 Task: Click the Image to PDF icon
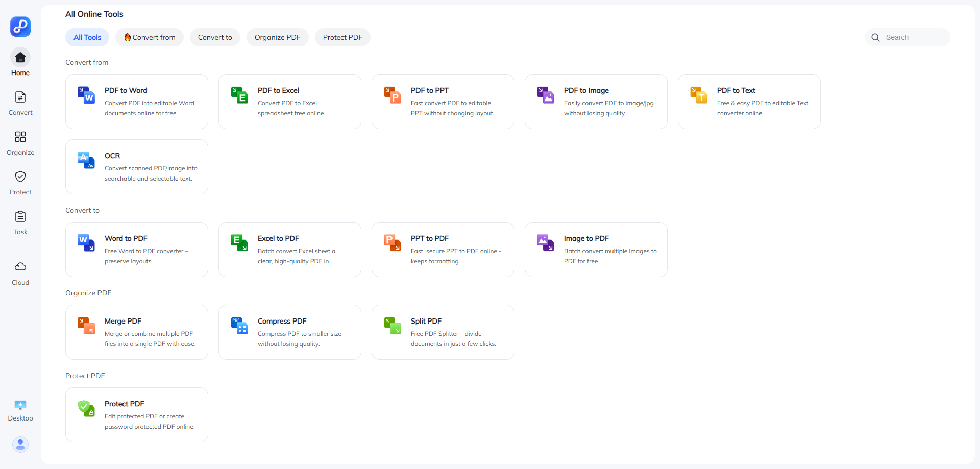[x=545, y=242]
